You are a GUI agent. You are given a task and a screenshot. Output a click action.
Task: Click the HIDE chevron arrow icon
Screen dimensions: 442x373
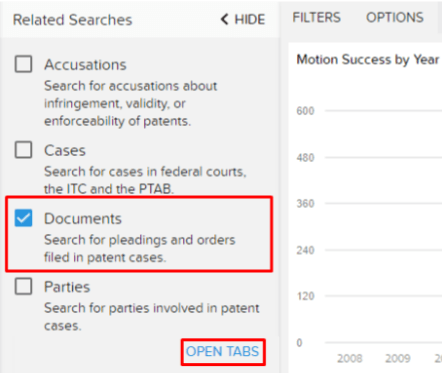225,19
